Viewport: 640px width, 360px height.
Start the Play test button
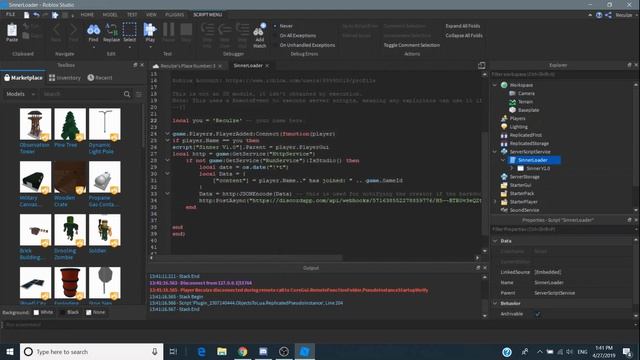150,29
